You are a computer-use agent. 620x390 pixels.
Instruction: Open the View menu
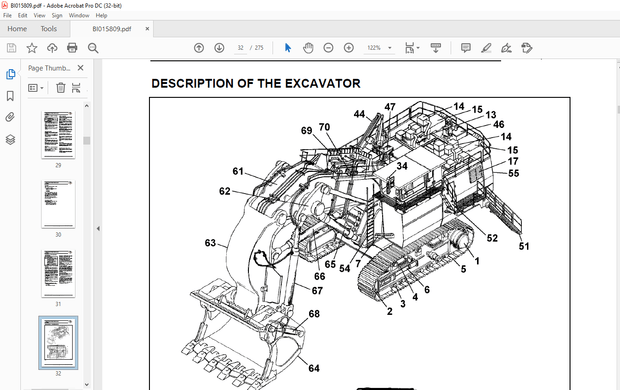coord(39,15)
